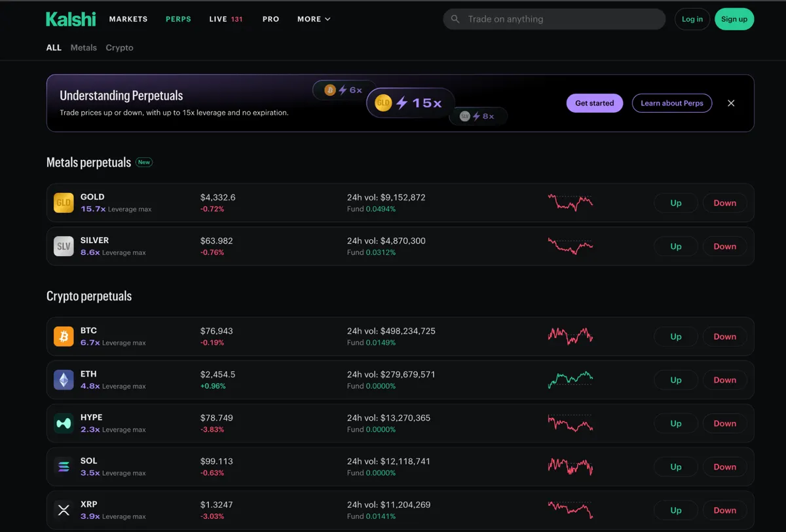Screen dimensions: 786x532
Task: Click the ETH price $2,454.5
Action: pyautogui.click(x=218, y=374)
